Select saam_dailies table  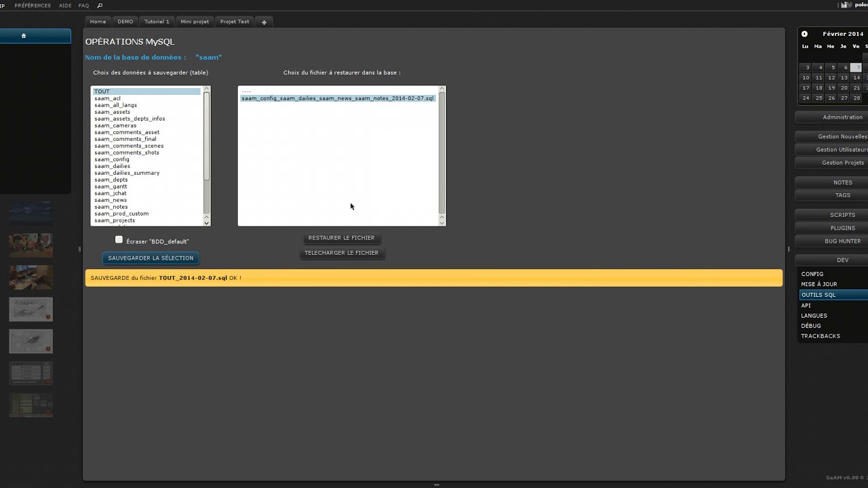[x=147, y=166]
